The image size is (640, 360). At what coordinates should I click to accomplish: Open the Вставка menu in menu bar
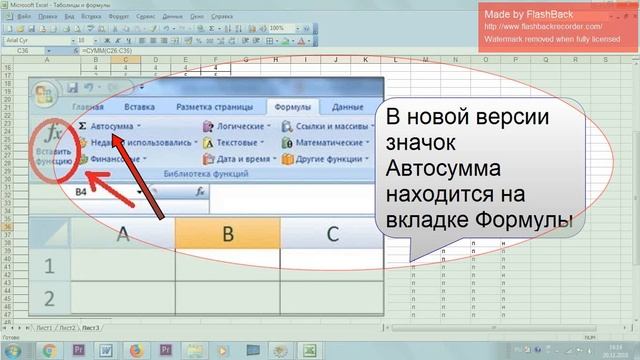(91, 17)
